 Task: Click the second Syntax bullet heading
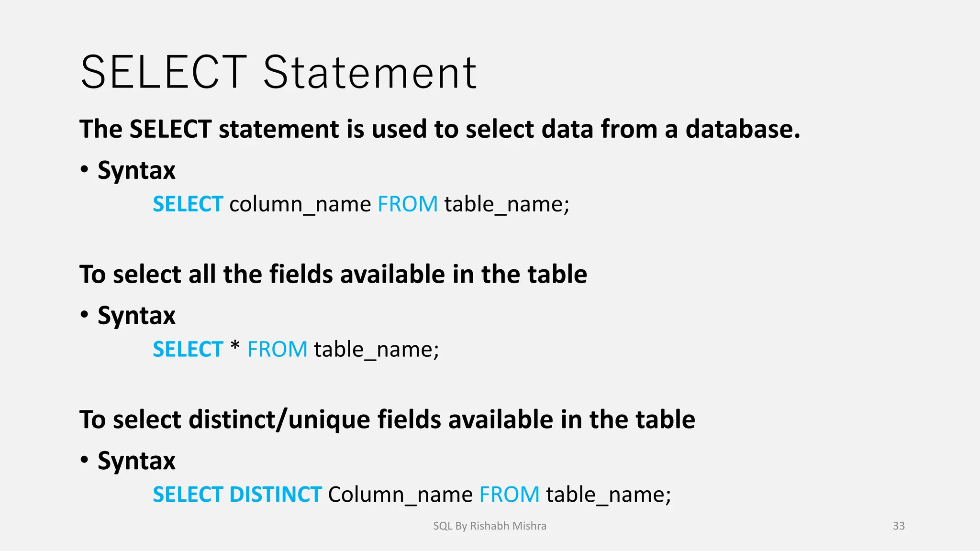pyautogui.click(x=136, y=316)
